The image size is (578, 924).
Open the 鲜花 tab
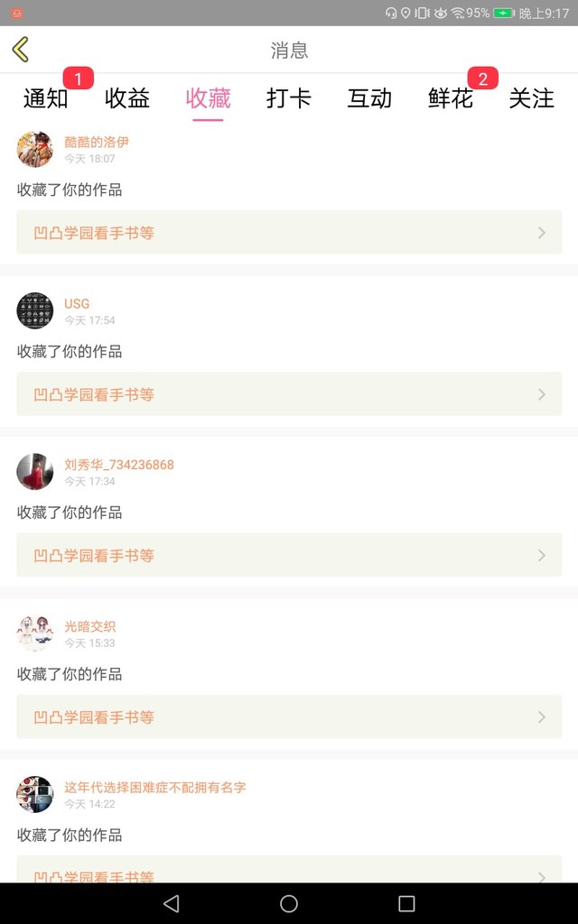pos(451,98)
